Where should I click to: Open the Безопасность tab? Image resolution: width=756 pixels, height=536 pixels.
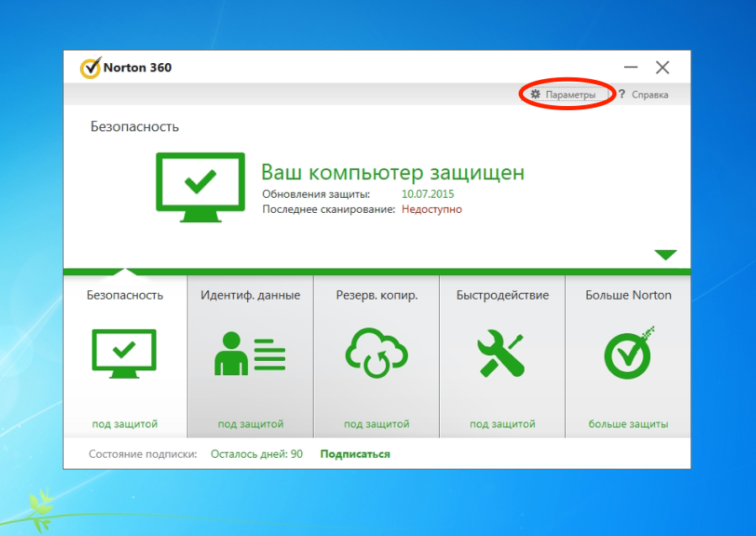(124, 295)
